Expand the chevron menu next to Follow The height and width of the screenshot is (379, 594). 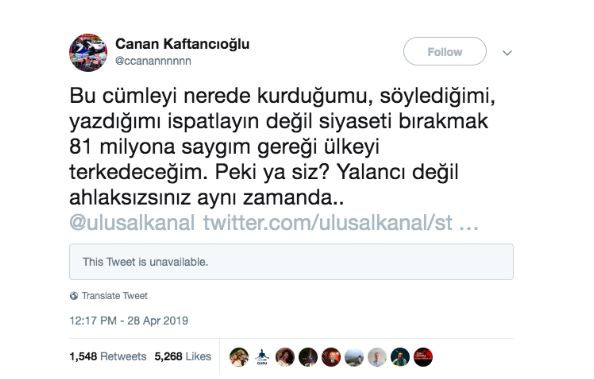(x=507, y=53)
